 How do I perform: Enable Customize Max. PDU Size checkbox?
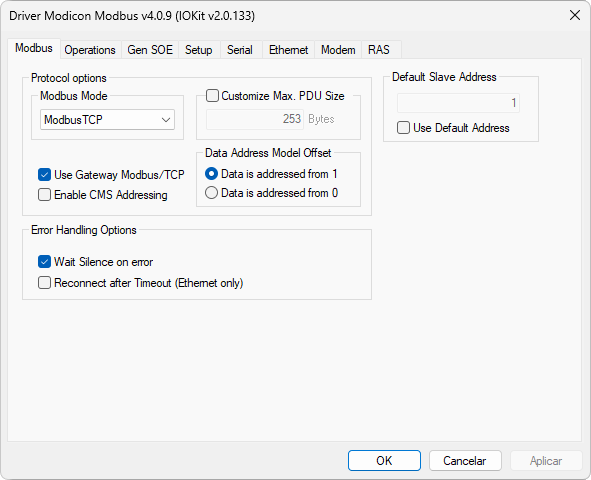pos(212,96)
